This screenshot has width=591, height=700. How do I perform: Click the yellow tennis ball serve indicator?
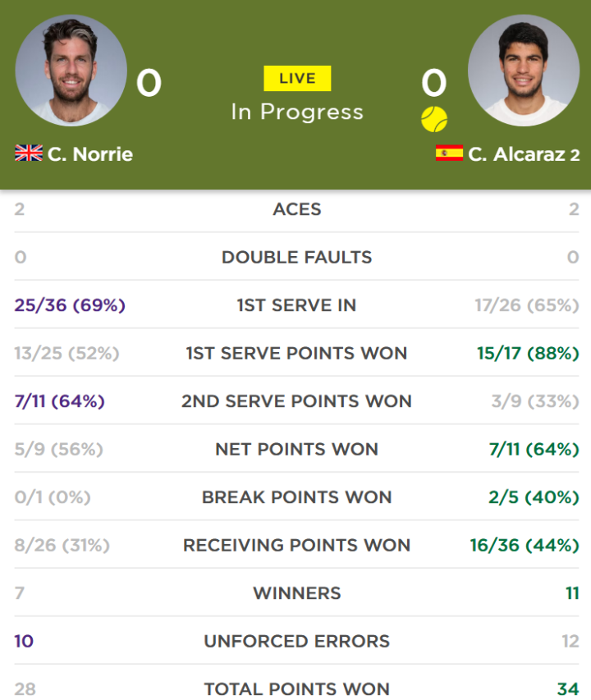[x=434, y=119]
